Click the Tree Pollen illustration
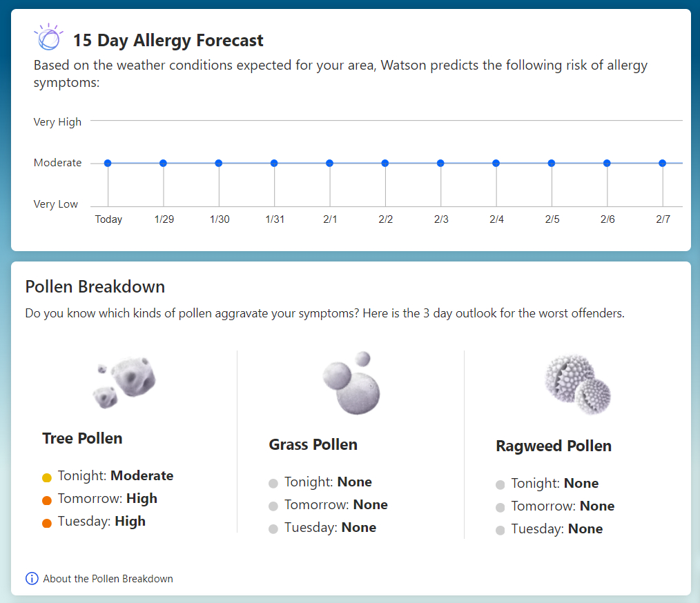 (x=125, y=384)
